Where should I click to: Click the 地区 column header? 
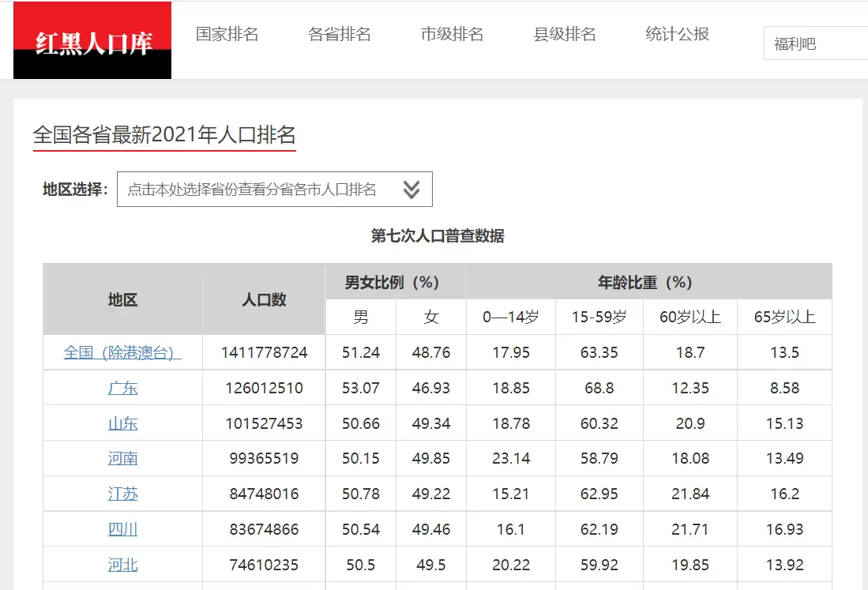point(122,299)
